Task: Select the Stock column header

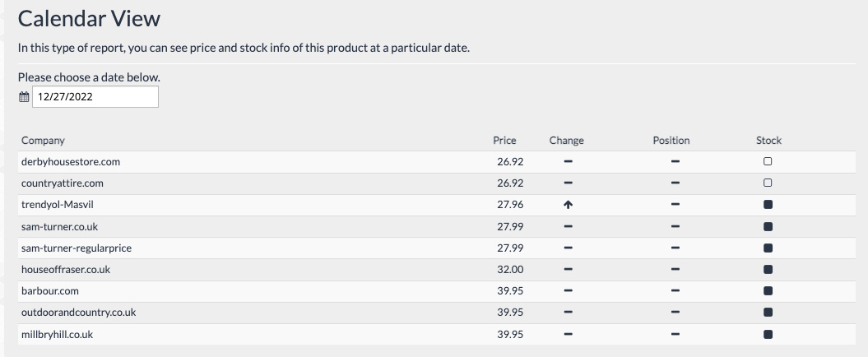Action: click(x=768, y=141)
